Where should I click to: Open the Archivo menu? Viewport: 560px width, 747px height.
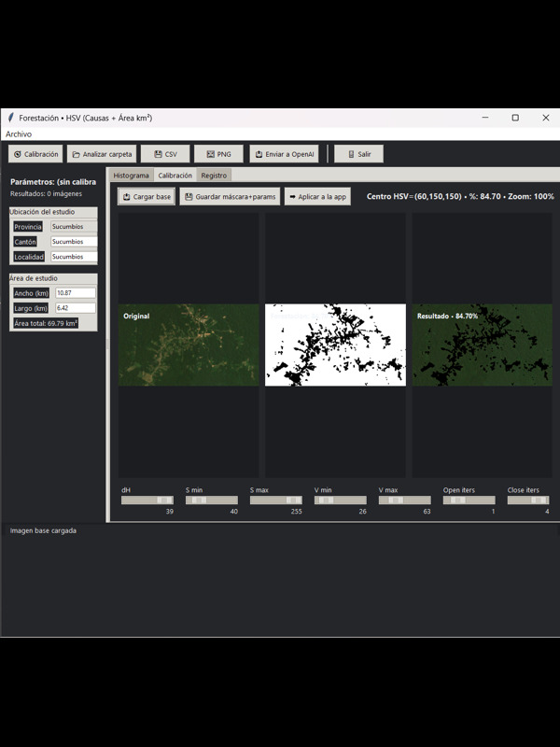(19, 134)
